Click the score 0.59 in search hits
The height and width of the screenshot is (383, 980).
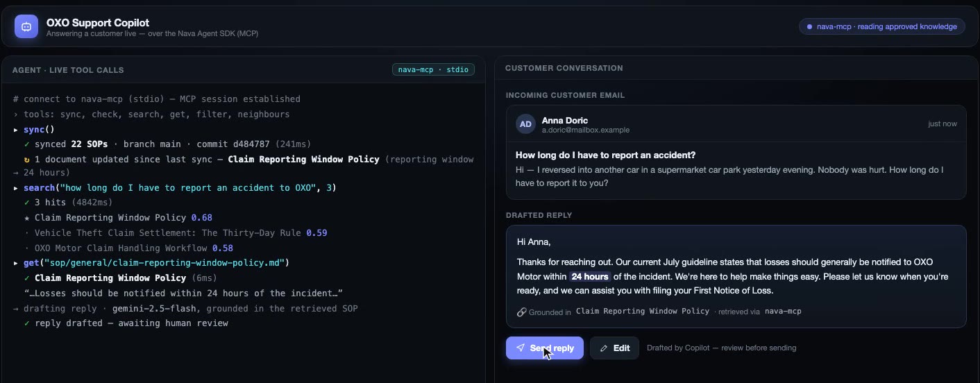tap(316, 233)
